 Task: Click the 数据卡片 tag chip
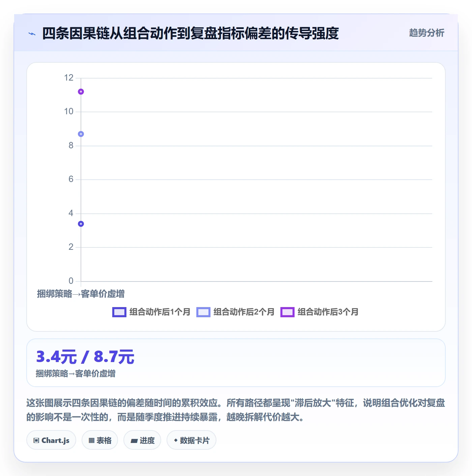[x=191, y=440]
